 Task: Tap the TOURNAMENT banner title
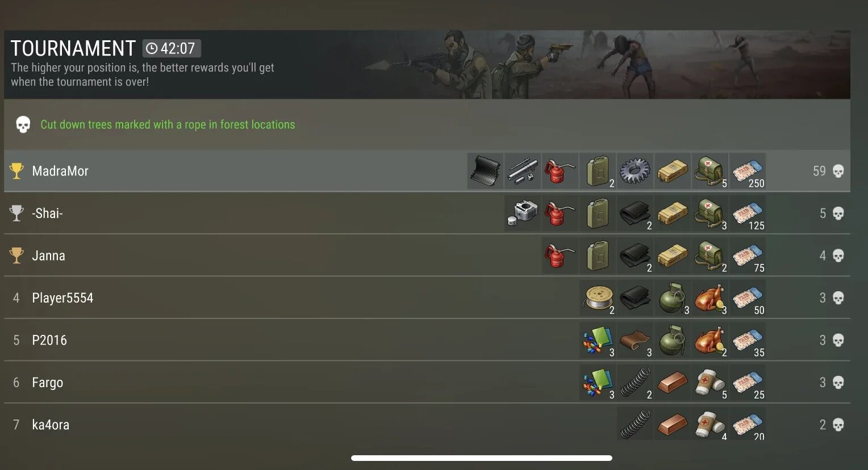(x=73, y=48)
